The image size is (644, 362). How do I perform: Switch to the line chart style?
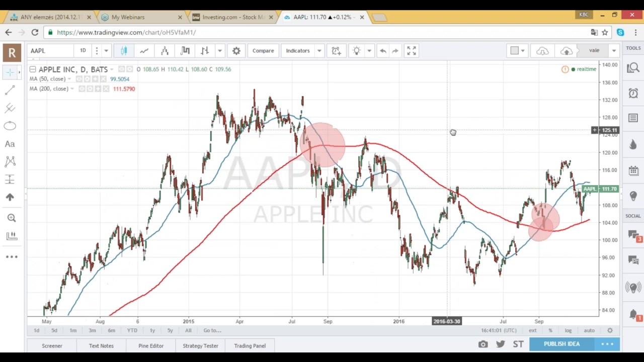pyautogui.click(x=144, y=51)
